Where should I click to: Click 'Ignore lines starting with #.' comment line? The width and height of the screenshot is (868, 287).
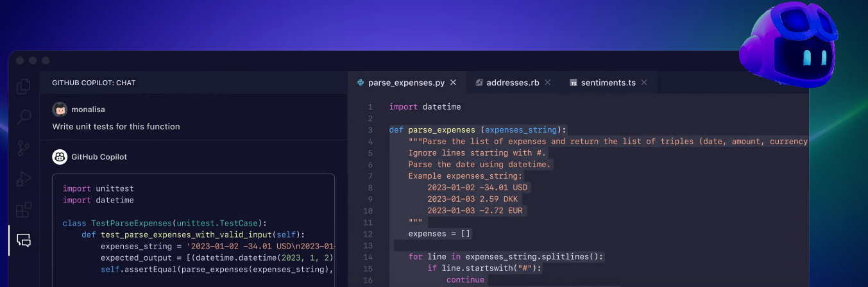tap(477, 152)
